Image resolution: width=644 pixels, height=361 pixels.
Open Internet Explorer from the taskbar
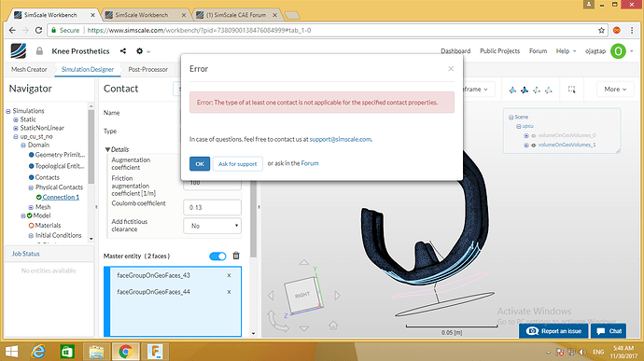(x=38, y=352)
